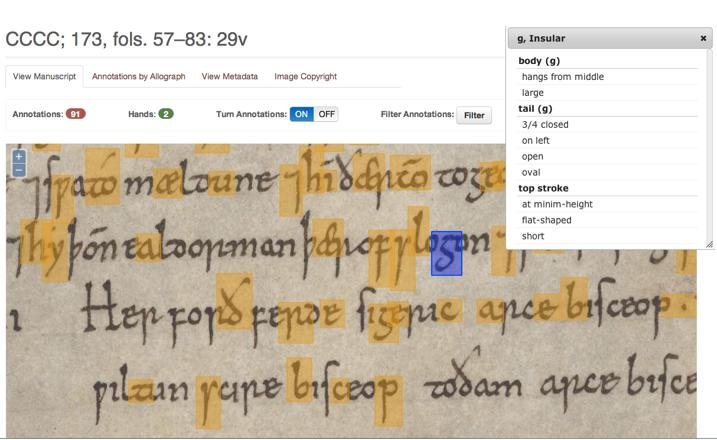Turn annotations OFF

(x=326, y=114)
